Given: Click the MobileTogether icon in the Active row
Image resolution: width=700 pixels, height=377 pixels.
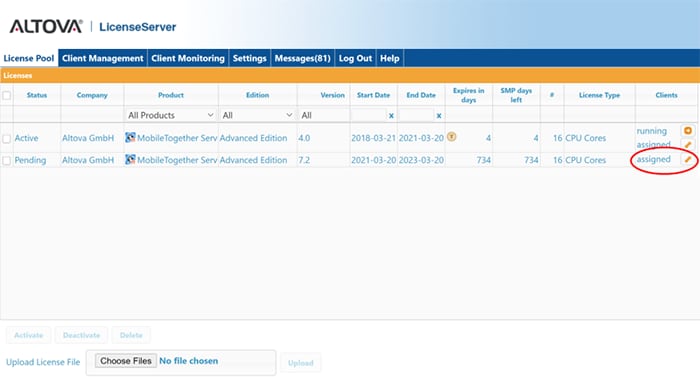Looking at the screenshot, I should [130, 137].
